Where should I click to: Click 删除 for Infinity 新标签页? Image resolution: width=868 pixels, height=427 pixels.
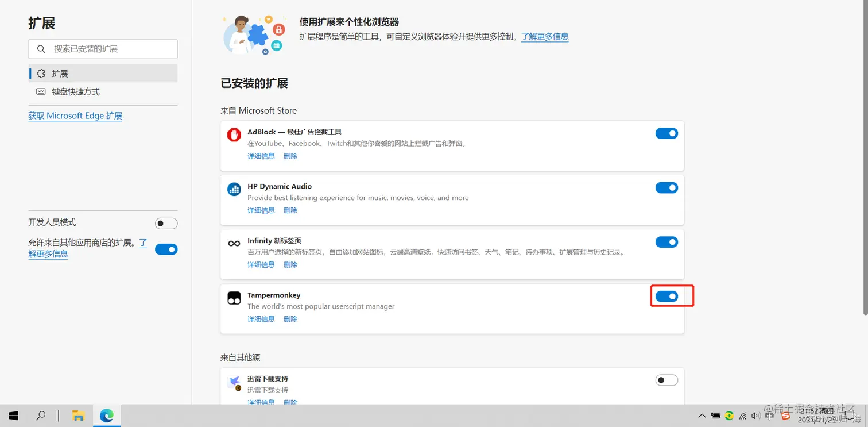[290, 265]
